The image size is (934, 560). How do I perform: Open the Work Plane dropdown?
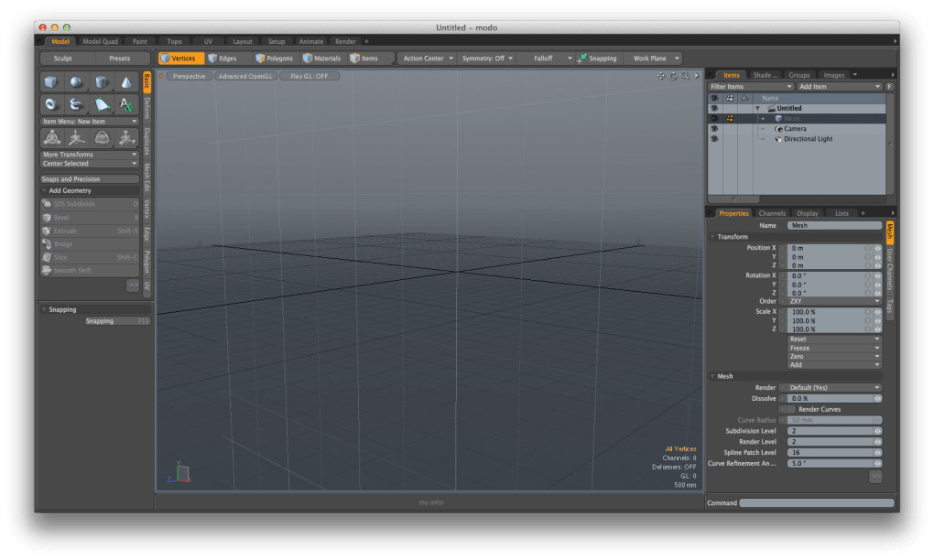click(x=654, y=59)
